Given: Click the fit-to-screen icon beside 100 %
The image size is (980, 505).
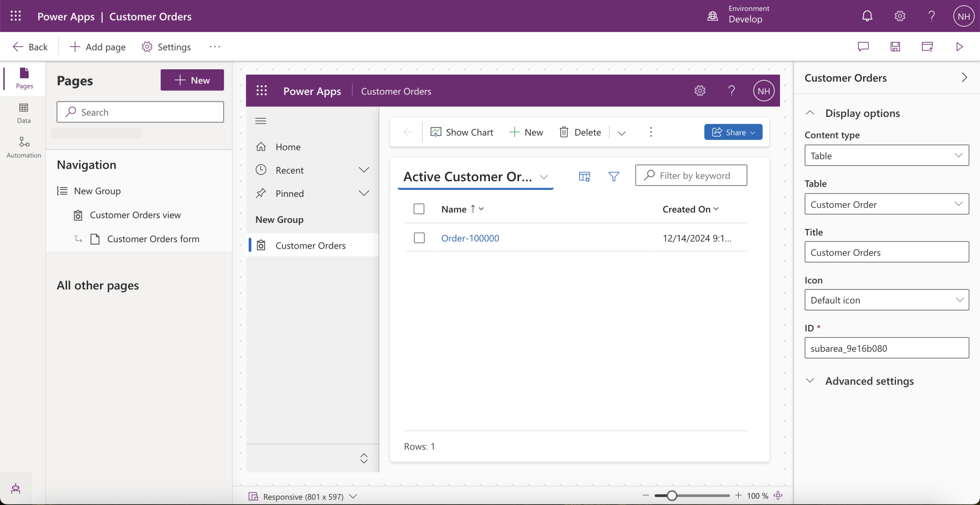Looking at the screenshot, I should 778,495.
